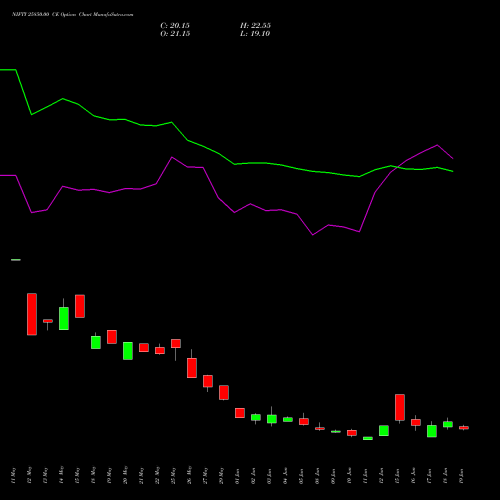Click the large red candle on 15 Jun
The height and width of the screenshot is (500, 500).
click(x=400, y=407)
